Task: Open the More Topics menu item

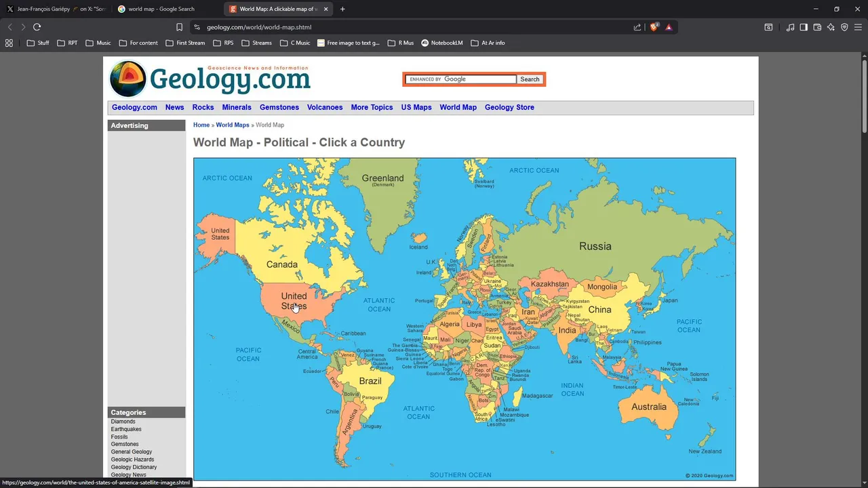Action: click(x=372, y=107)
